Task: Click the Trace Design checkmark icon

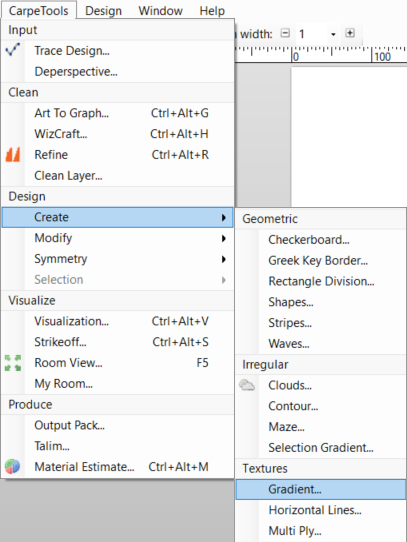Action: click(x=13, y=50)
